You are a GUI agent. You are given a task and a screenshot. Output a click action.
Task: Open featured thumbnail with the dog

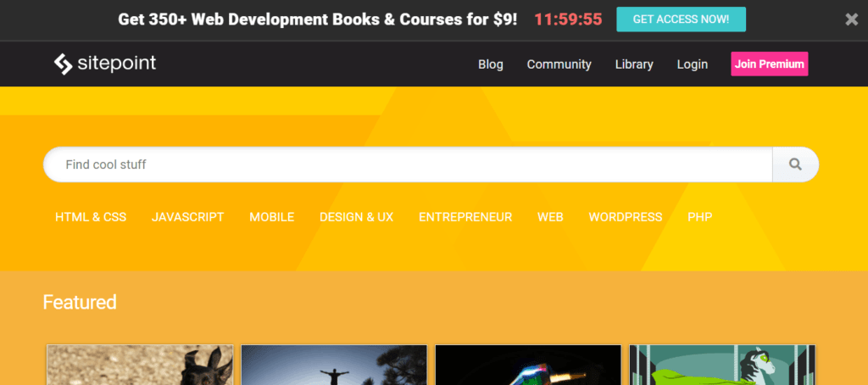140,365
